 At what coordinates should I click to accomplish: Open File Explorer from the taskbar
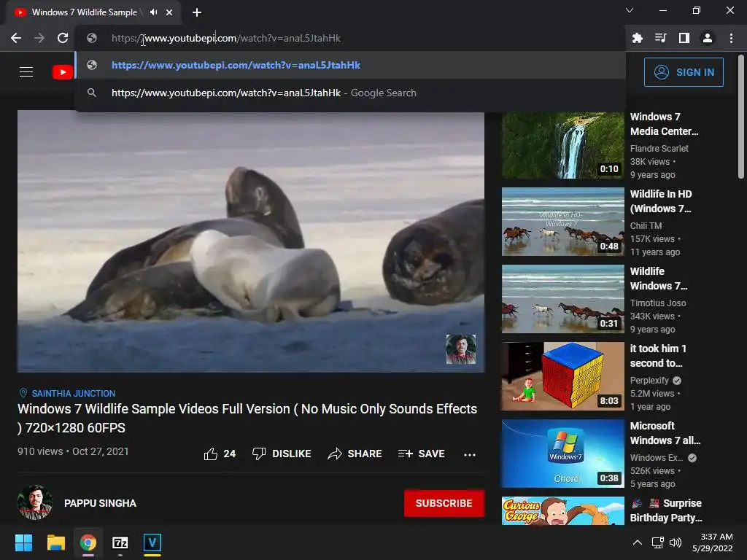[x=55, y=542]
